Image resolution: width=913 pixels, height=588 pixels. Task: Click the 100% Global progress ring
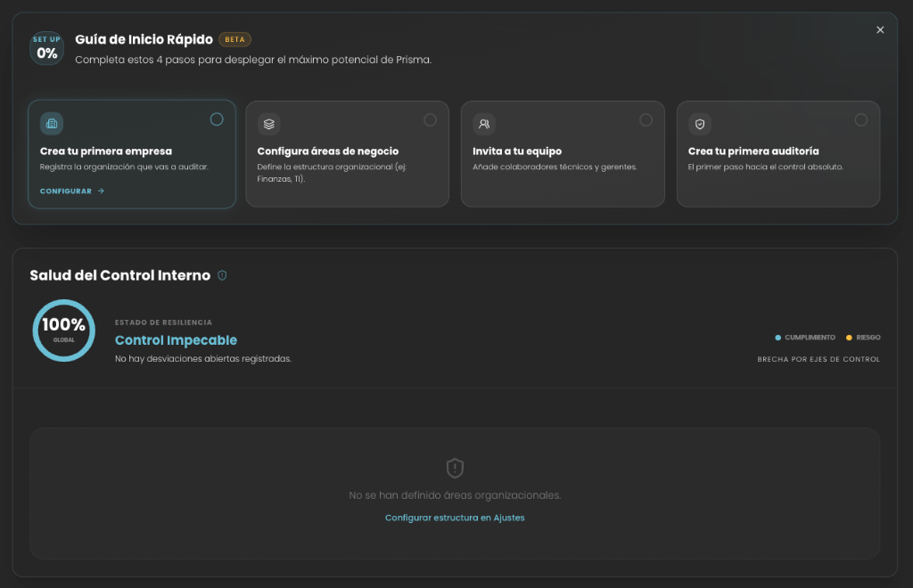pos(63,330)
